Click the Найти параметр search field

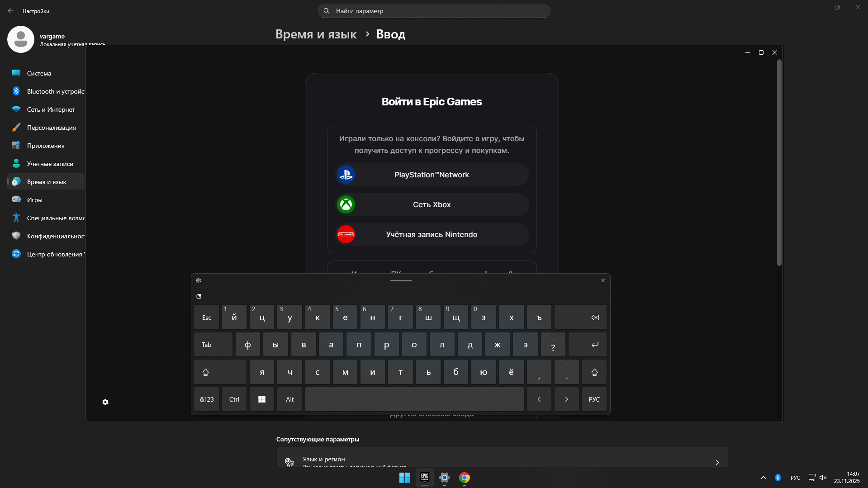(434, 11)
